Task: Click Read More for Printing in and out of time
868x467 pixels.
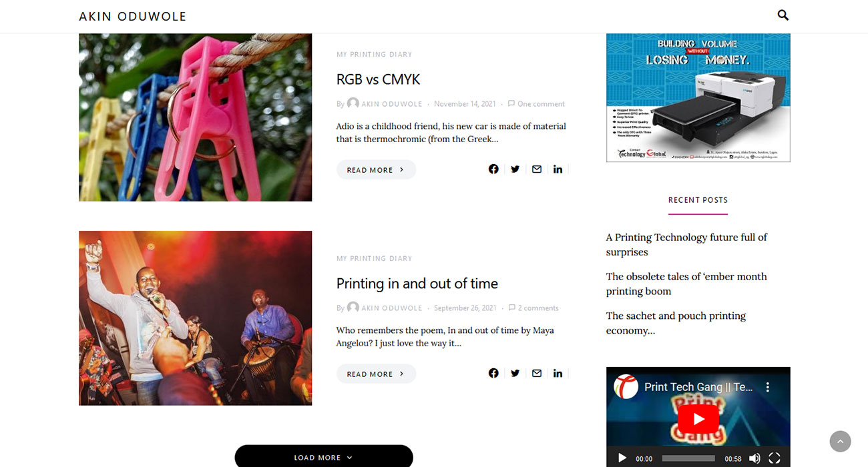Action: 376,374
